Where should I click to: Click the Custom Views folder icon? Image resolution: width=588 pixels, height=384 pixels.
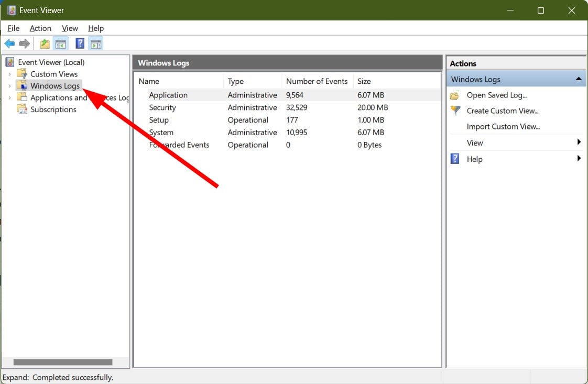(x=22, y=74)
